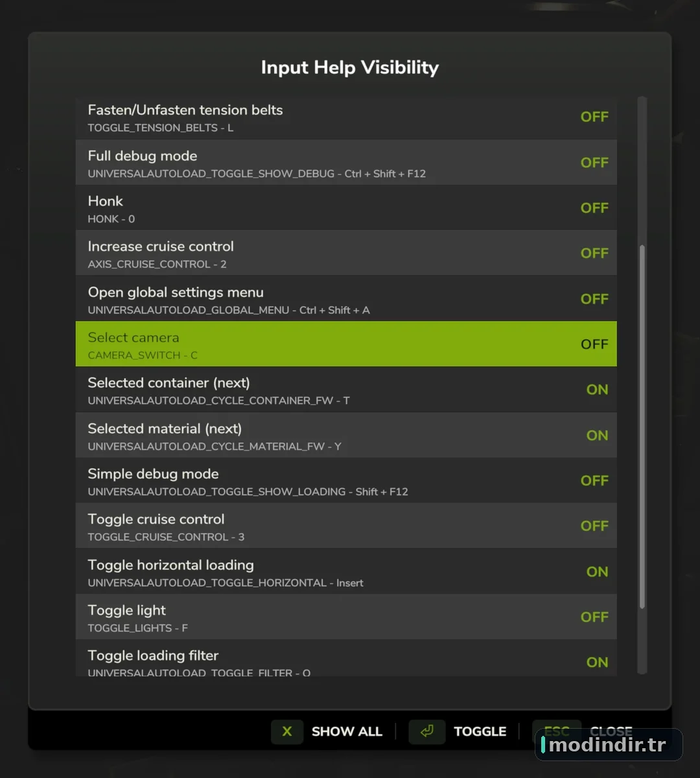Click the X key icon for Show All
Image resolution: width=700 pixels, height=778 pixels.
pos(287,731)
